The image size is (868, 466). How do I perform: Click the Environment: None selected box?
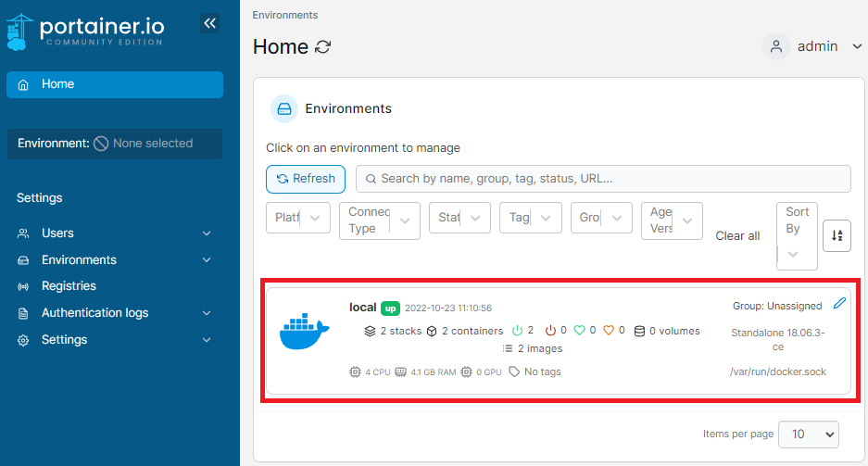(x=115, y=144)
